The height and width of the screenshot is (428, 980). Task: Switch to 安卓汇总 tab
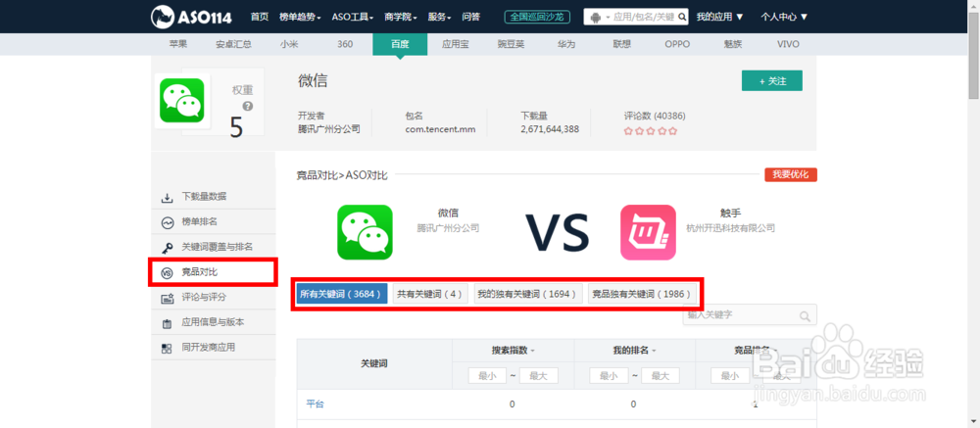234,44
